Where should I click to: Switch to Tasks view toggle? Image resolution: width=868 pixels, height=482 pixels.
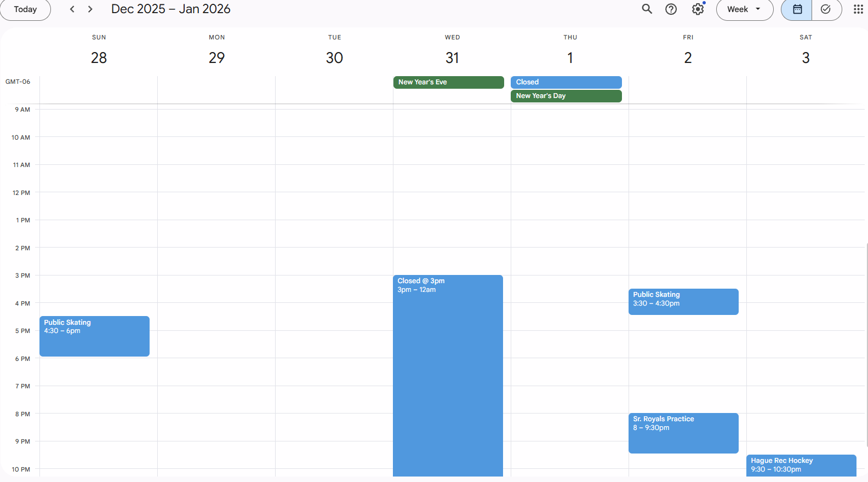click(826, 9)
